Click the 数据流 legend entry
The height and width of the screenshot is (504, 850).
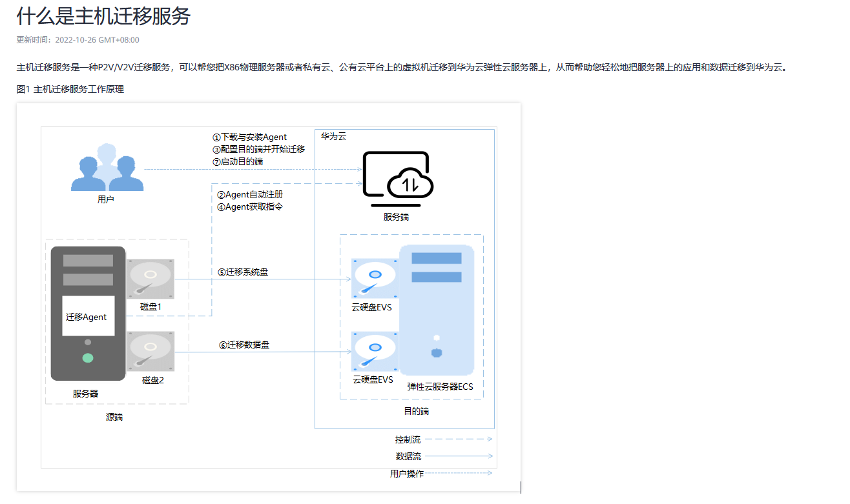(x=444, y=456)
